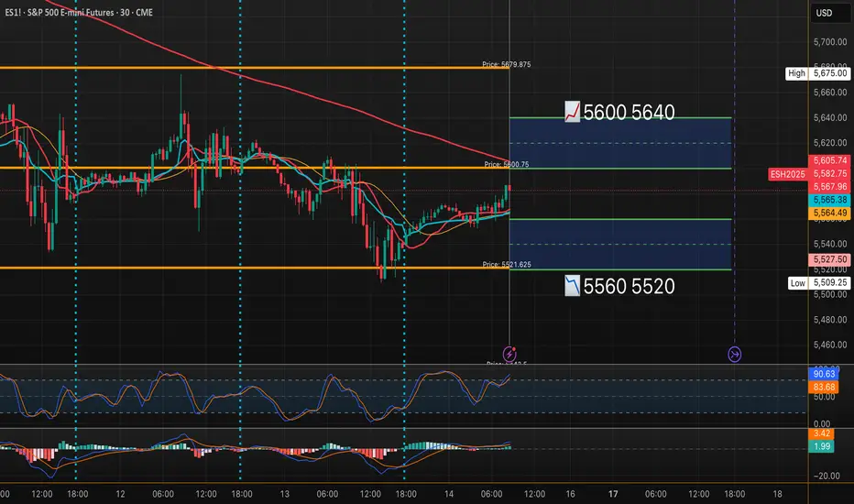Click the bold 17 date on time axis
Image resolution: width=854 pixels, height=504 pixels.
(x=613, y=494)
